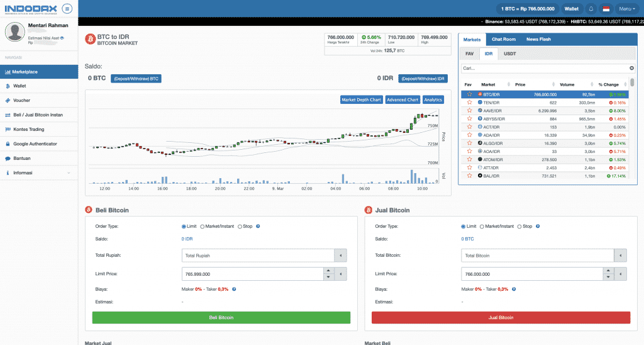Click the user profile avatar
Viewport: 644px width, 345px height.
(14, 32)
